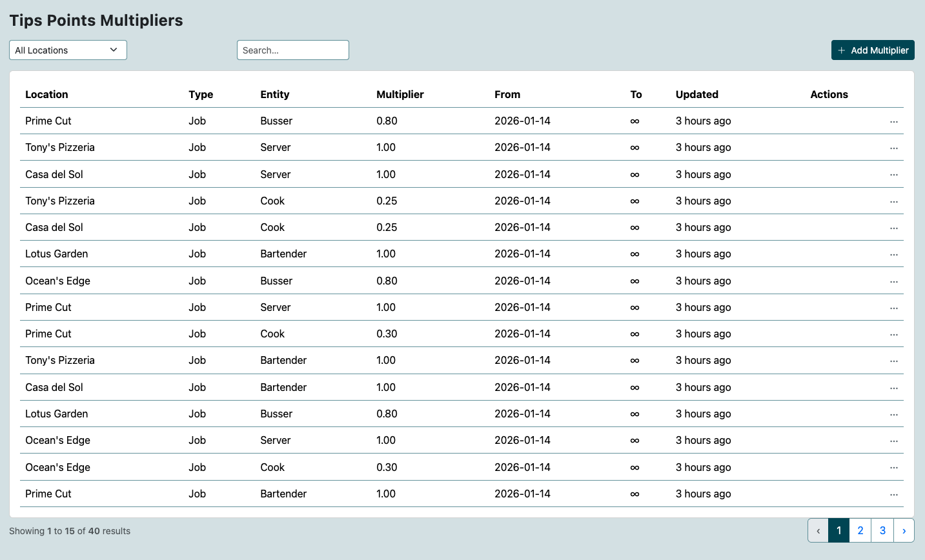
Task: Click the previous page chevron icon
Action: pyautogui.click(x=818, y=530)
